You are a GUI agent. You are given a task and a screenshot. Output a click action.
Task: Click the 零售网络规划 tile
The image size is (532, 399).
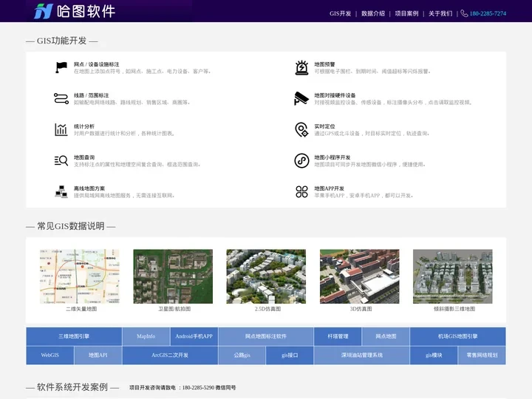482,355
